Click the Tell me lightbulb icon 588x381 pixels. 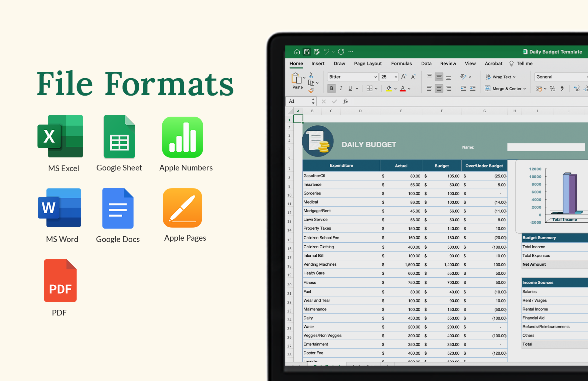pyautogui.click(x=511, y=63)
